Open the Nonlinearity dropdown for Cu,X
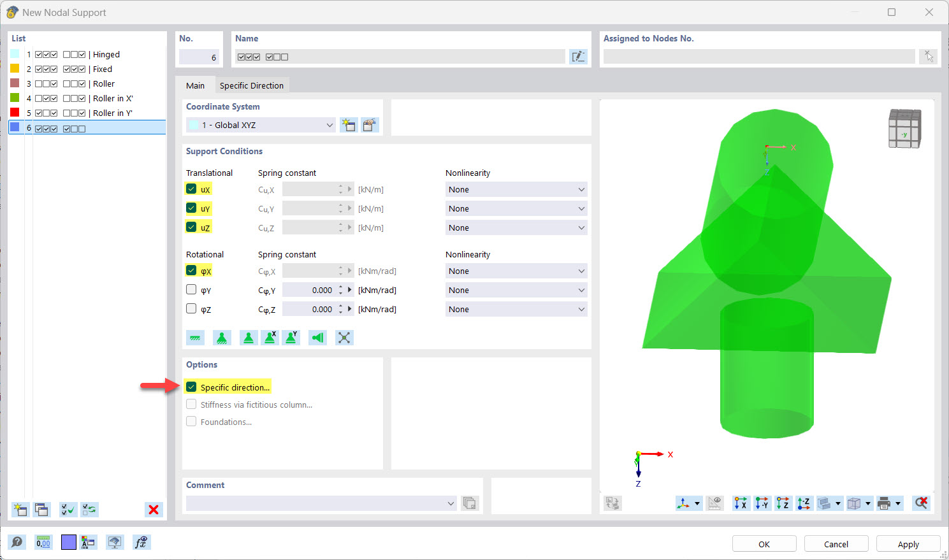The image size is (949, 560). click(516, 189)
